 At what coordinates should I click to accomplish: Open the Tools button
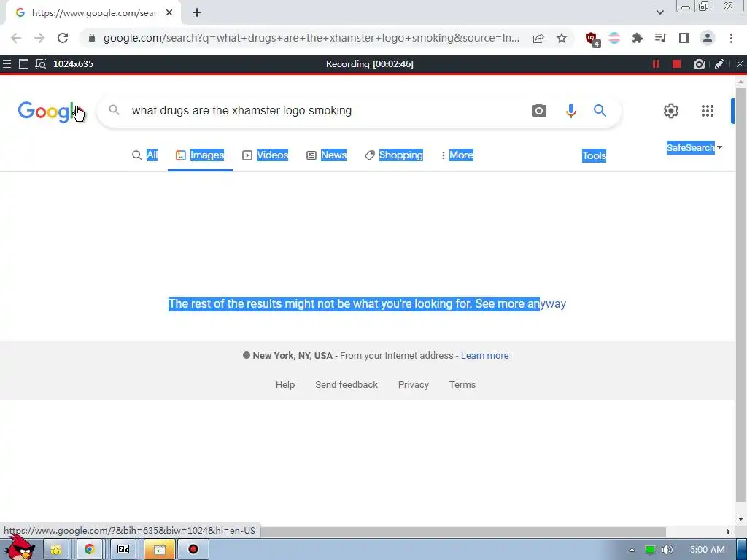(x=594, y=156)
